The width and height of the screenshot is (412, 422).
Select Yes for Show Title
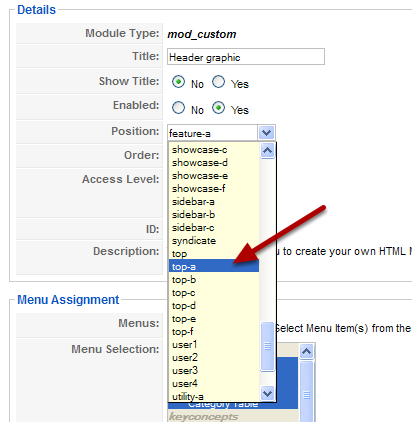[219, 82]
